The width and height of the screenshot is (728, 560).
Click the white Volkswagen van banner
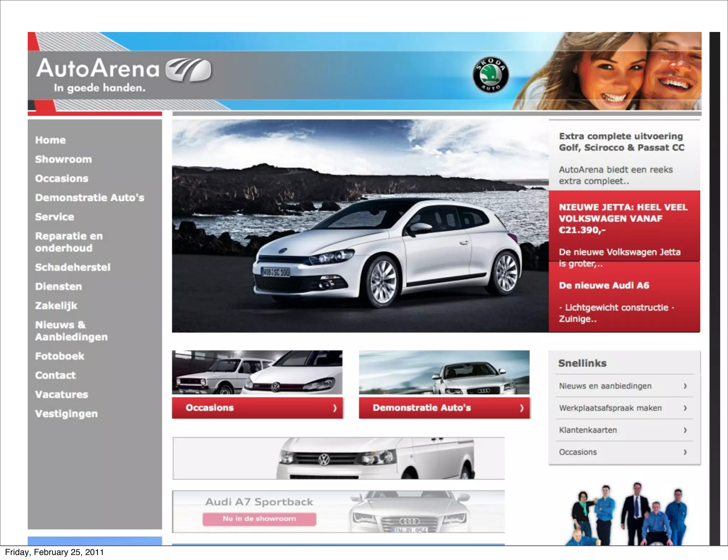(x=338, y=458)
